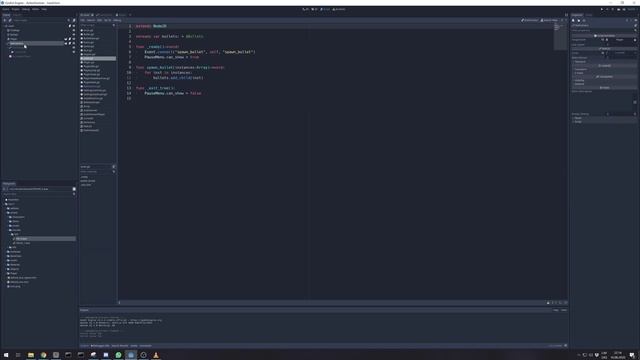Expand the bottom panel with corner icon
Viewport: 640px width, 360px height.
pyautogui.click(x=566, y=346)
